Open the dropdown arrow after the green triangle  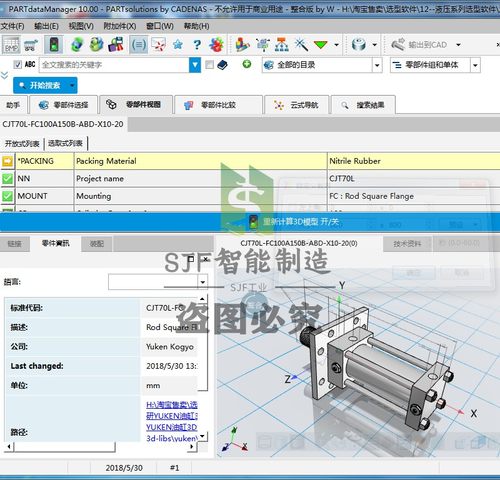point(337,45)
